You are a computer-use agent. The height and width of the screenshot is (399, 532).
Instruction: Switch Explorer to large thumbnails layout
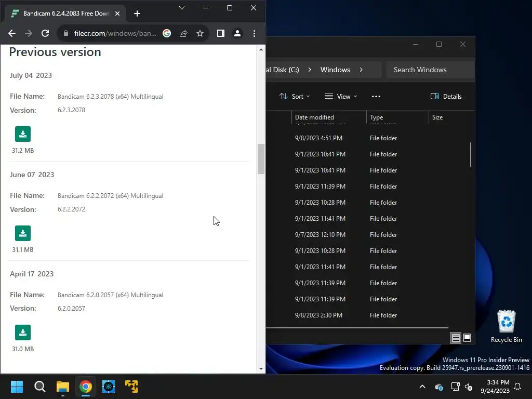click(x=467, y=338)
